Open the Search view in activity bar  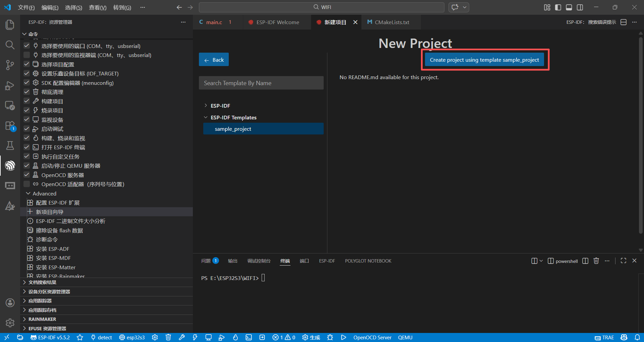(x=10, y=45)
